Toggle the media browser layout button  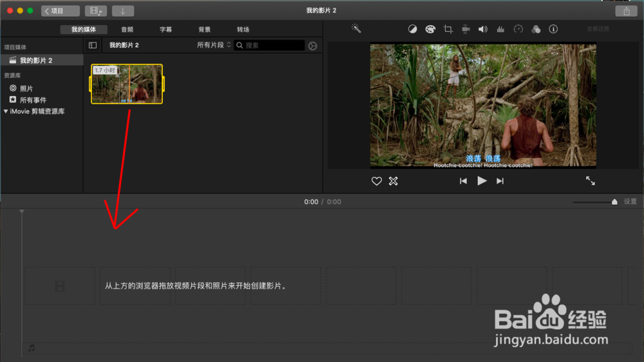click(x=96, y=11)
